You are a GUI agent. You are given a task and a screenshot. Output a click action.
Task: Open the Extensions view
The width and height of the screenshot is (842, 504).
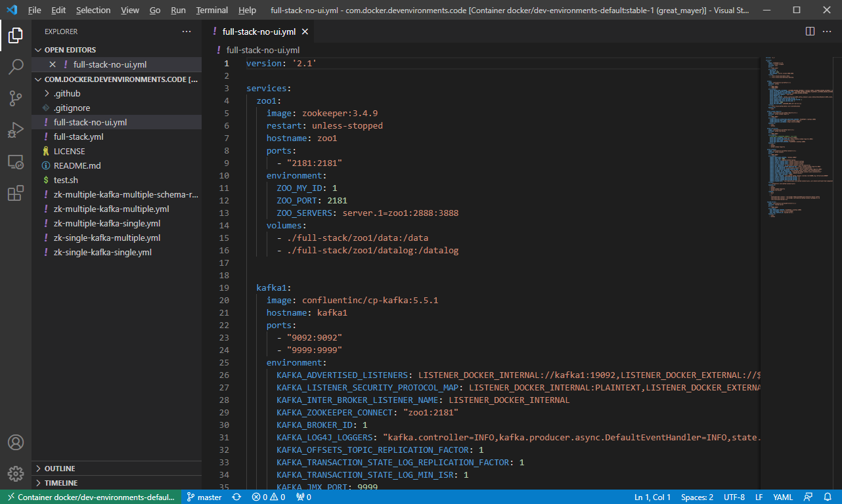16,194
